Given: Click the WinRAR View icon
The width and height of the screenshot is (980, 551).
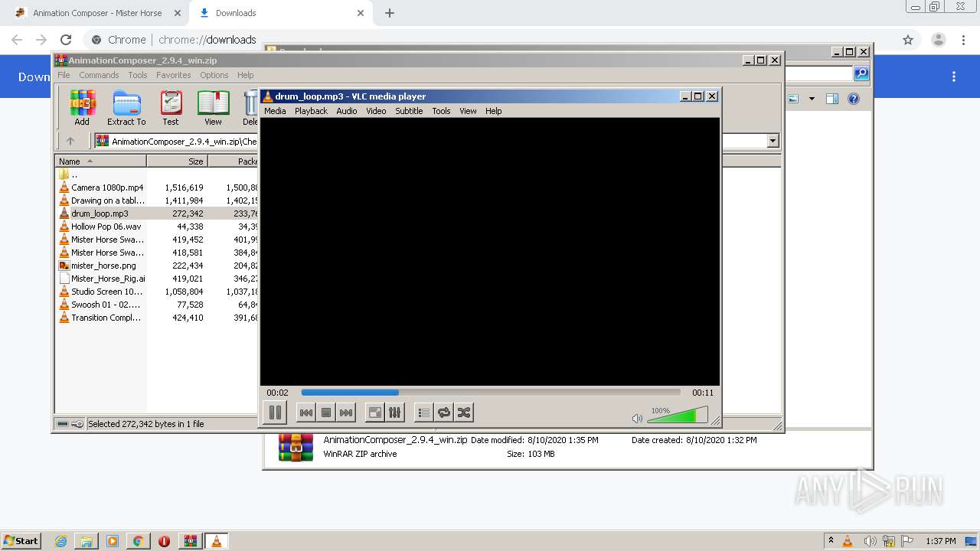Looking at the screenshot, I should point(213,108).
